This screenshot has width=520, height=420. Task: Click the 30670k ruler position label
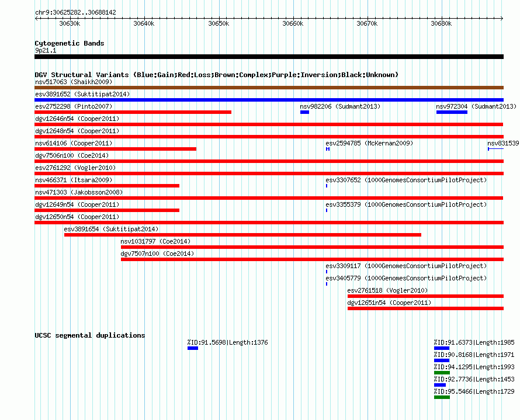(367, 23)
